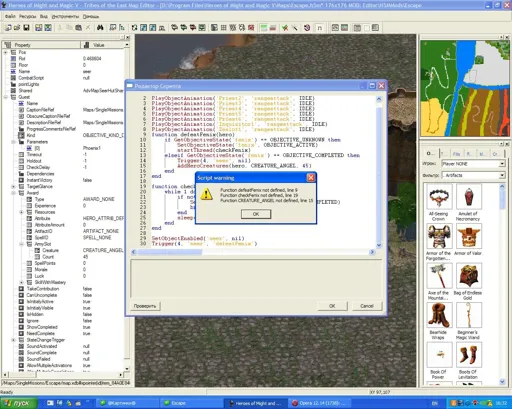Image resolution: width=512 pixels, height=409 pixels.
Task: Open the Player NONE dropdown
Action: click(x=502, y=164)
